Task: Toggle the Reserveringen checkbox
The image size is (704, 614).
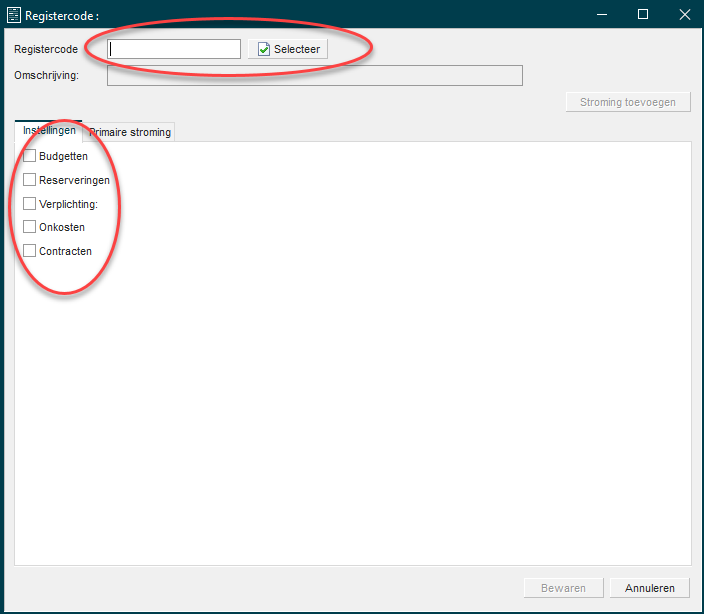Action: click(x=30, y=180)
